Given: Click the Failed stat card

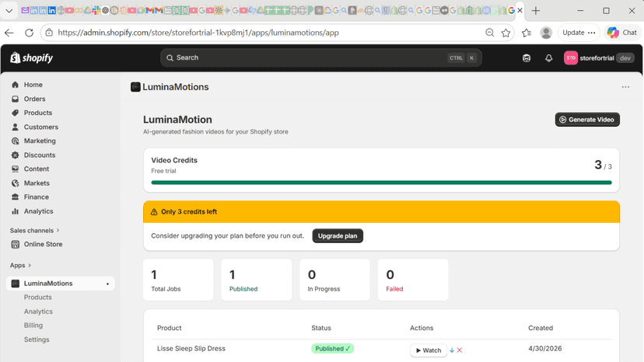Looking at the screenshot, I should [x=413, y=280].
